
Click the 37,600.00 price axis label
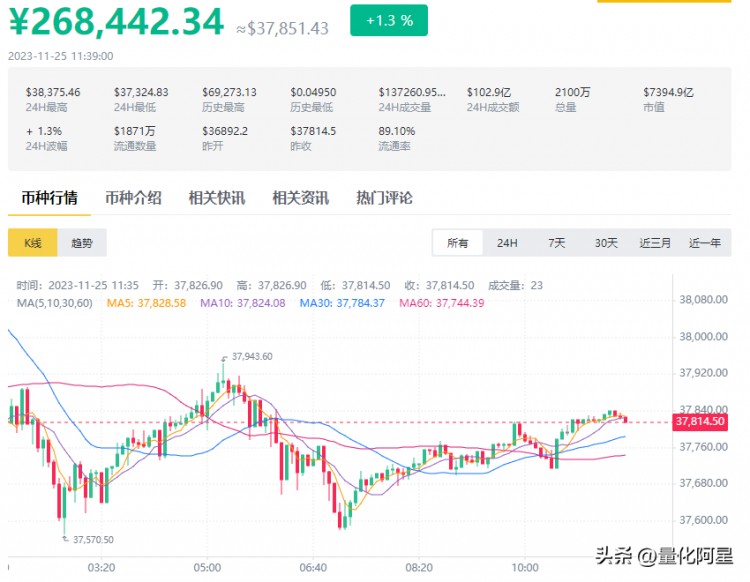pyautogui.click(x=704, y=520)
